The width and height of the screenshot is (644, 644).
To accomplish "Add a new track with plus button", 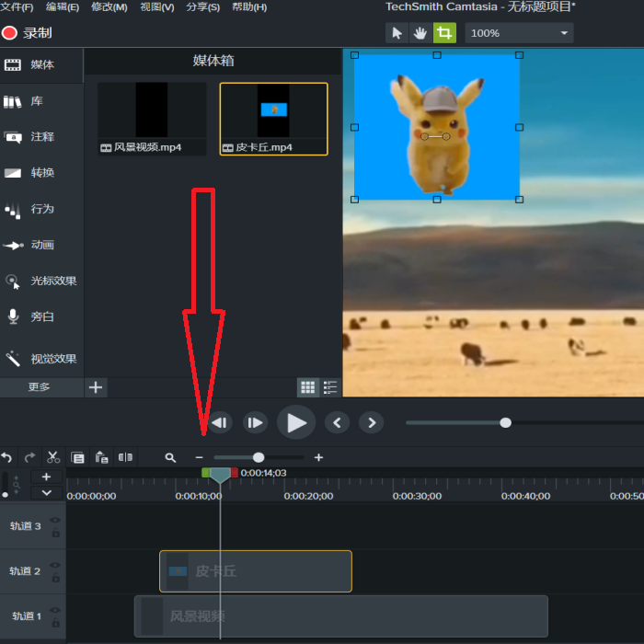I will coord(46,477).
